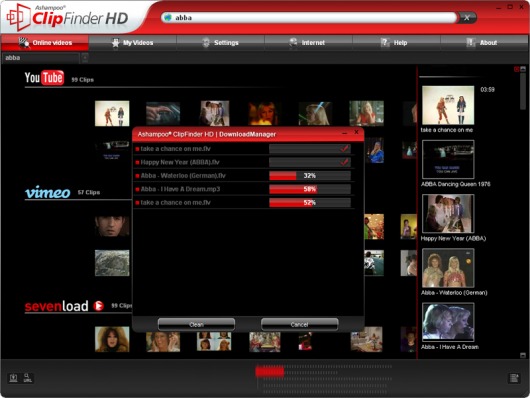Open the Settings tab
This screenshot has width=530, height=398.
(x=220, y=43)
